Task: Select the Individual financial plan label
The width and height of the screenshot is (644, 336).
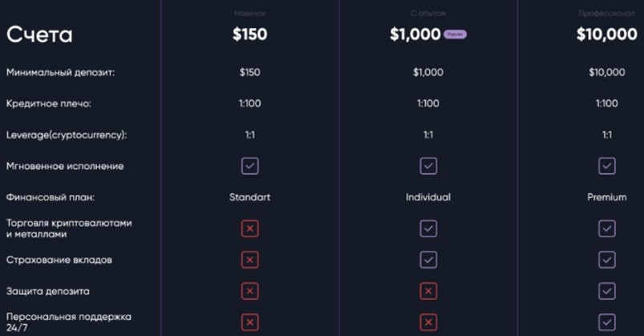Action: point(428,197)
